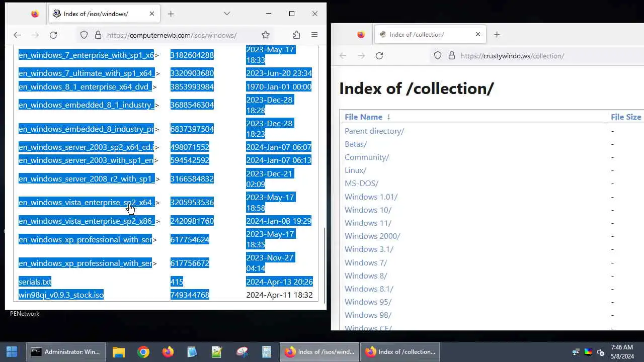Open the notebook app icon in taskbar

(192, 352)
